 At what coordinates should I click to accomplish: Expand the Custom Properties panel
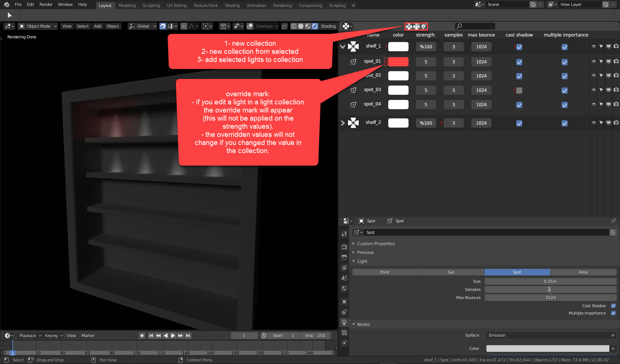[376, 244]
